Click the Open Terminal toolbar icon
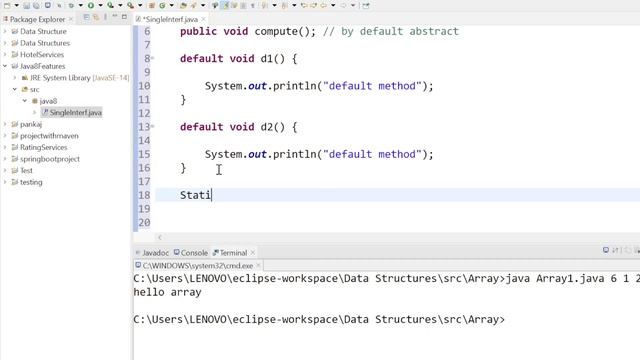 [x=48, y=5]
